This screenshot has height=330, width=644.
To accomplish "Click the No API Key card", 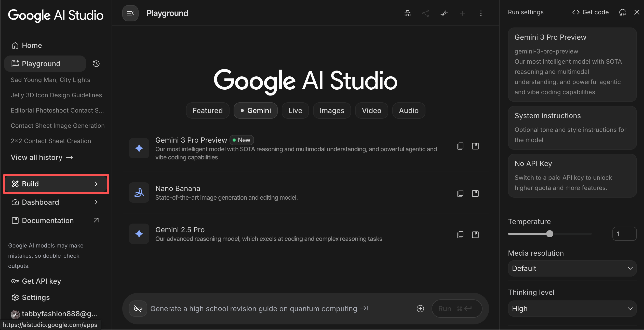I will [x=572, y=176].
